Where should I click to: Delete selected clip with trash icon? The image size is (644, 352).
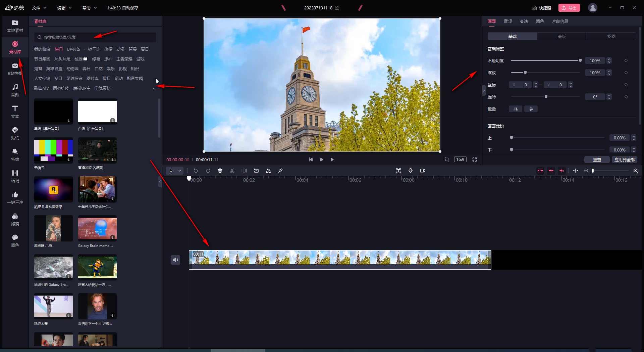(x=220, y=171)
